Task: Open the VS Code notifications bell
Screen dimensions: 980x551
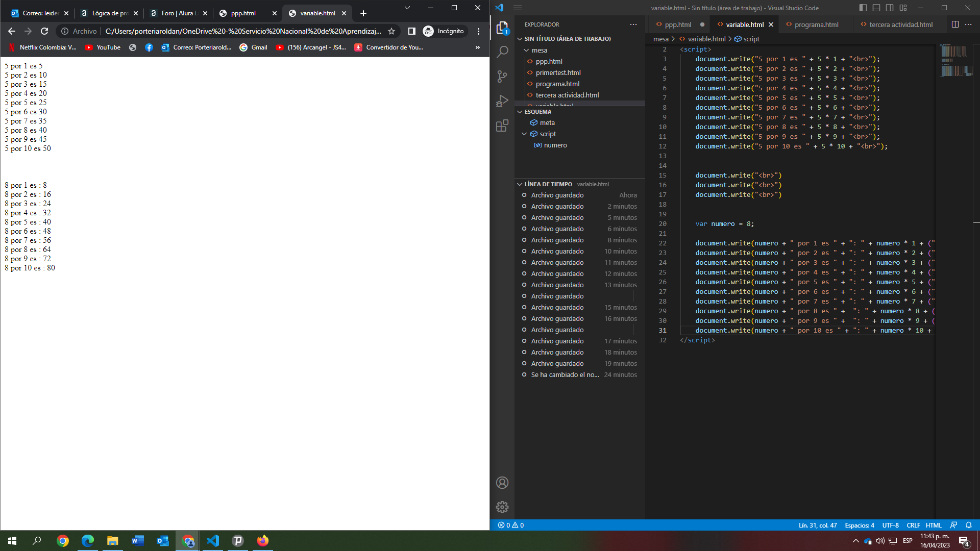Action: (x=969, y=525)
